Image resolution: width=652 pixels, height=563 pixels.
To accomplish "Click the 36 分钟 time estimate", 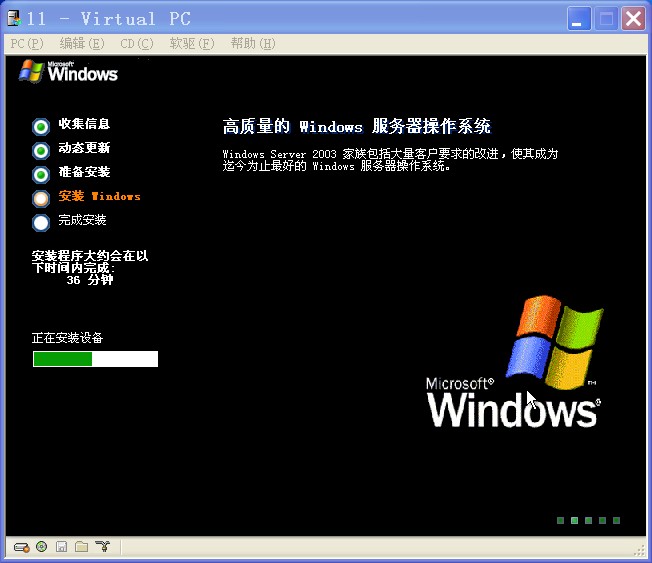I will tap(90, 280).
